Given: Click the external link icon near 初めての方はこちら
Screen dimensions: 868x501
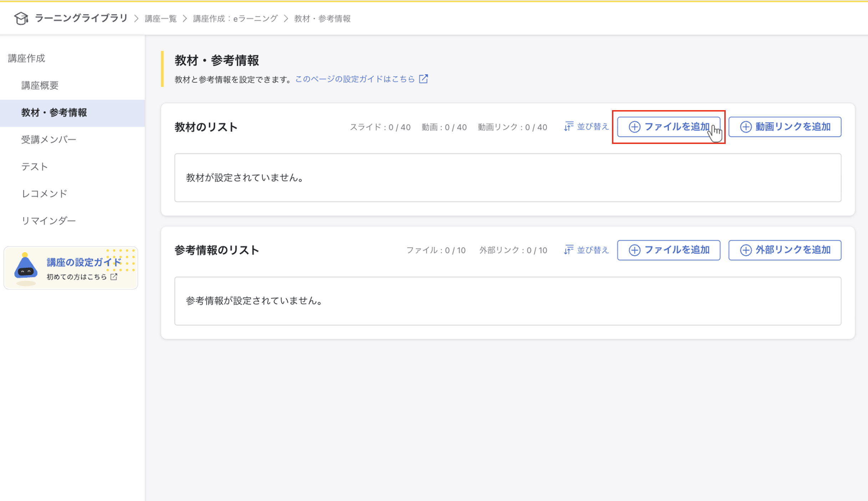Looking at the screenshot, I should (114, 276).
